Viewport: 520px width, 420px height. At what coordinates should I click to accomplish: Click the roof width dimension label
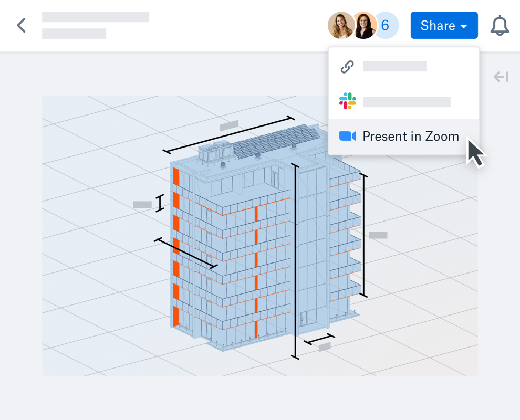coord(229,125)
